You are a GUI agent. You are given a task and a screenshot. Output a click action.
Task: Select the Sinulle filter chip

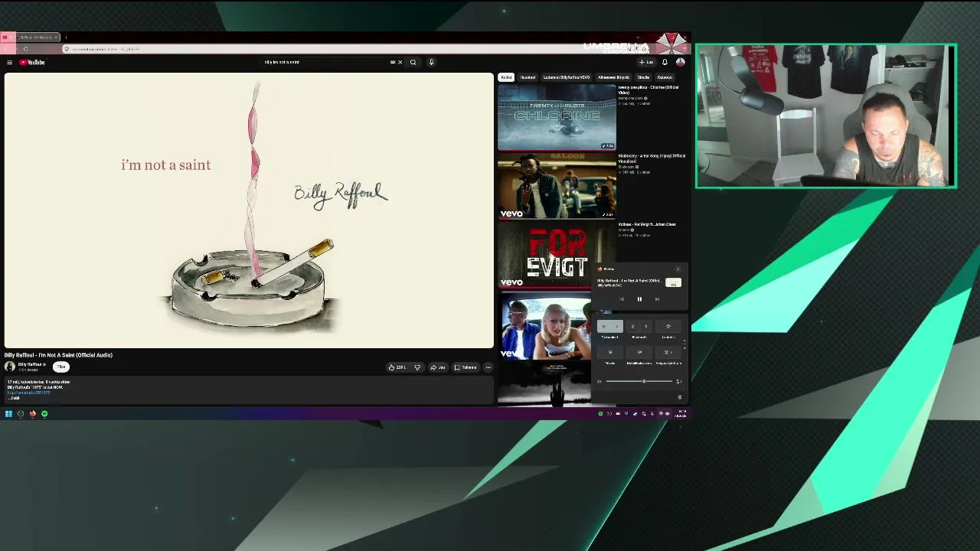643,77
